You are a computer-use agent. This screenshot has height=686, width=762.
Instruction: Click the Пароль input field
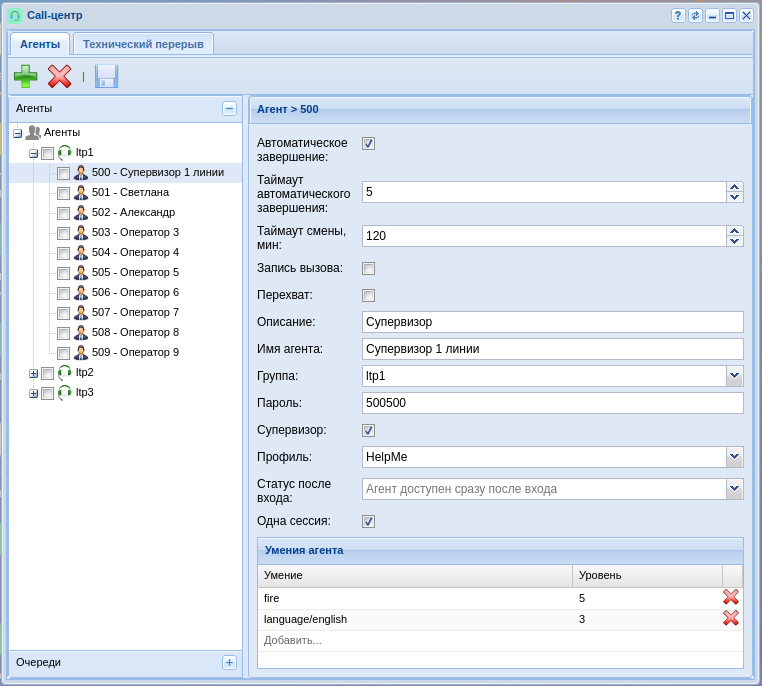tap(552, 403)
